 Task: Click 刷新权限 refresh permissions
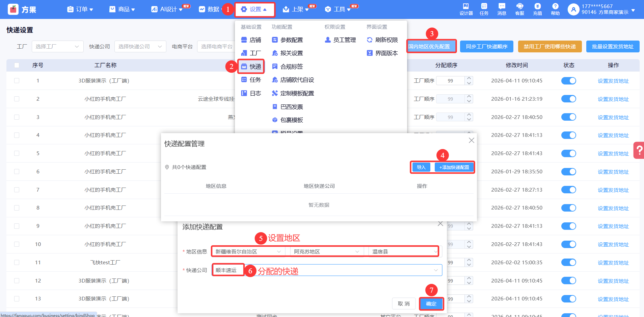382,40
